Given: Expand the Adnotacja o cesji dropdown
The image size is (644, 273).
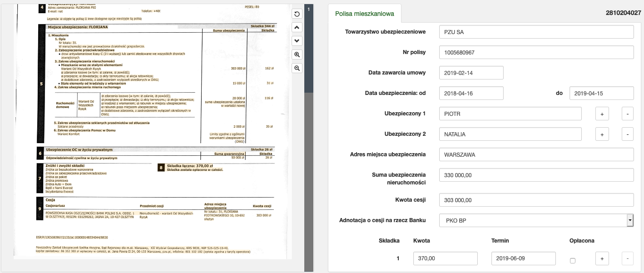Looking at the screenshot, I should click(x=630, y=221).
